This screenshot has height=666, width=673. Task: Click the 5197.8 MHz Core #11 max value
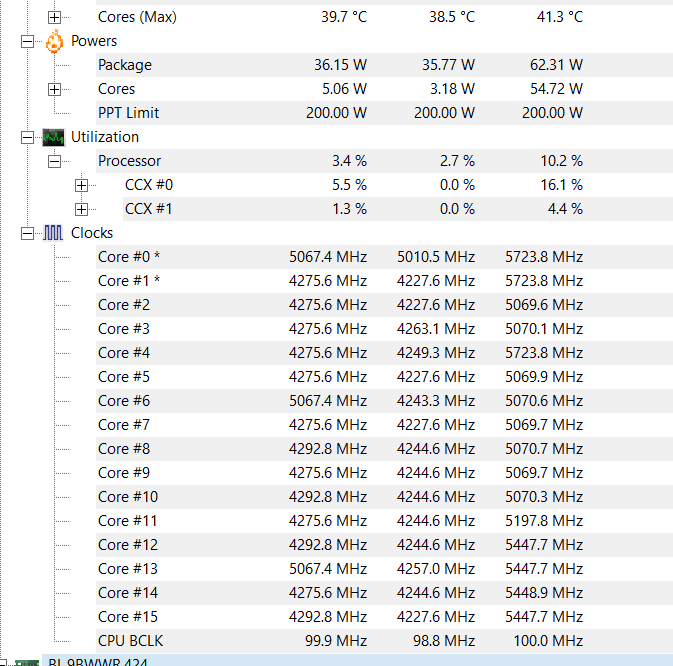click(544, 522)
